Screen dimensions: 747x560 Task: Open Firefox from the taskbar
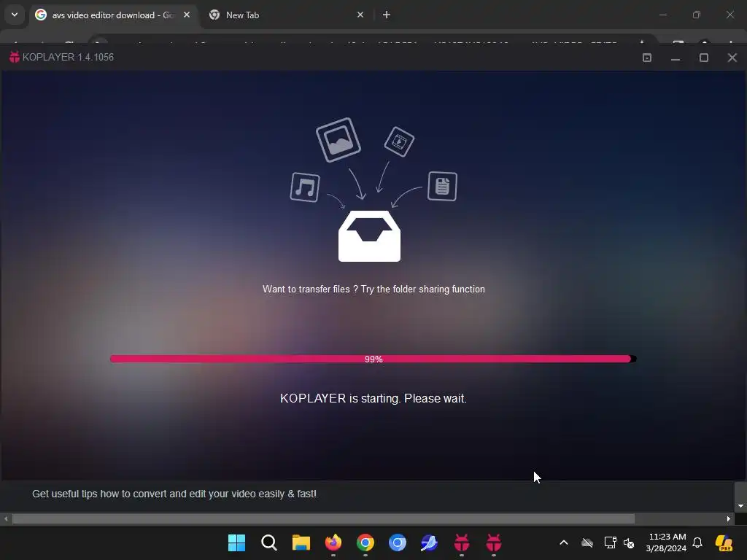click(x=333, y=542)
